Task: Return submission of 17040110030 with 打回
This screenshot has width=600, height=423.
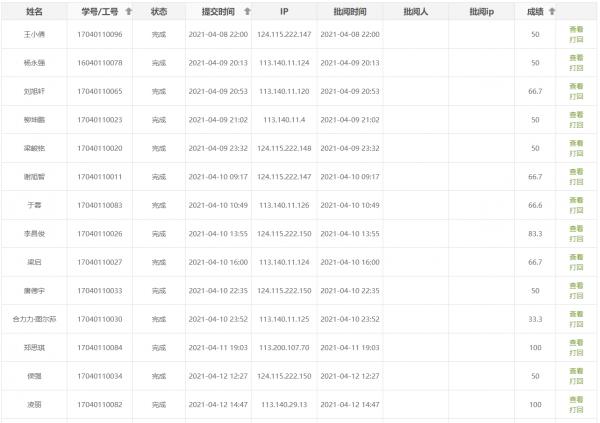Action: pyautogui.click(x=575, y=325)
